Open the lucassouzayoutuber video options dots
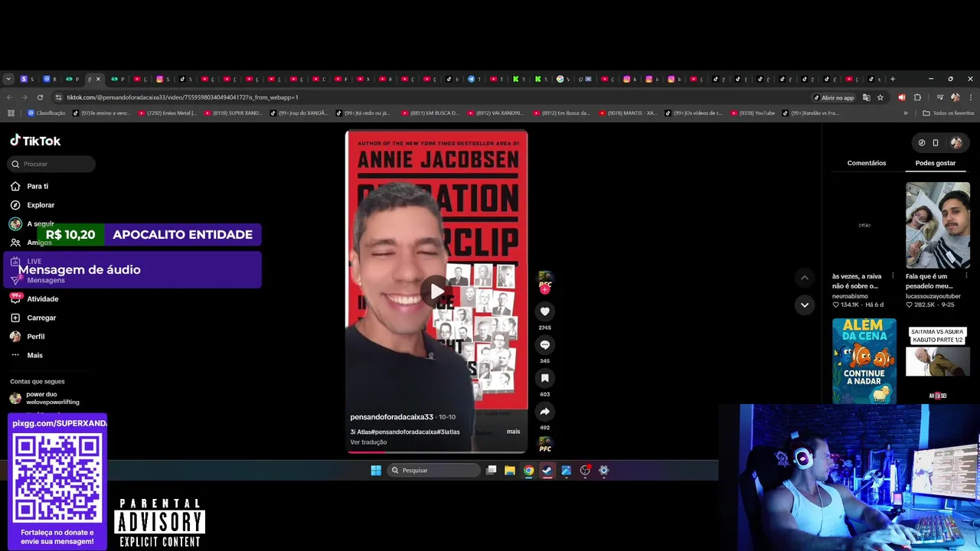 [966, 276]
